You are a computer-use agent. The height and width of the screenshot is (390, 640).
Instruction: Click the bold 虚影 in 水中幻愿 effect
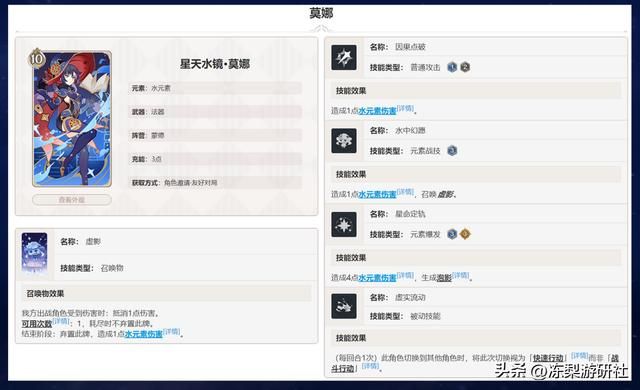[445, 195]
